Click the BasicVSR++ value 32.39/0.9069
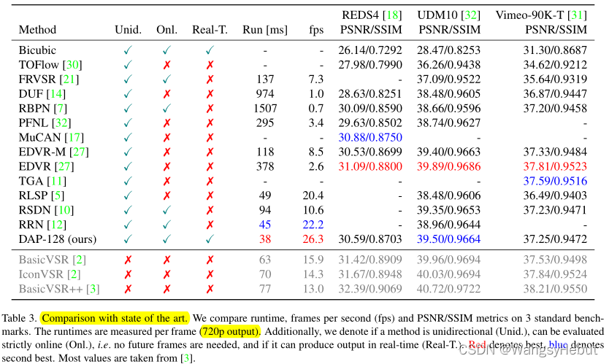This screenshot has height=364, width=609. [370, 289]
